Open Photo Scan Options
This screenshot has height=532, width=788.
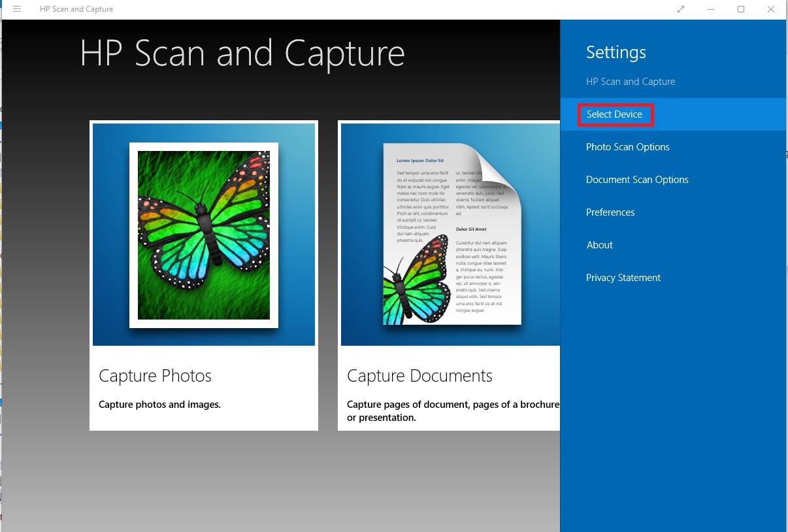[674, 147]
